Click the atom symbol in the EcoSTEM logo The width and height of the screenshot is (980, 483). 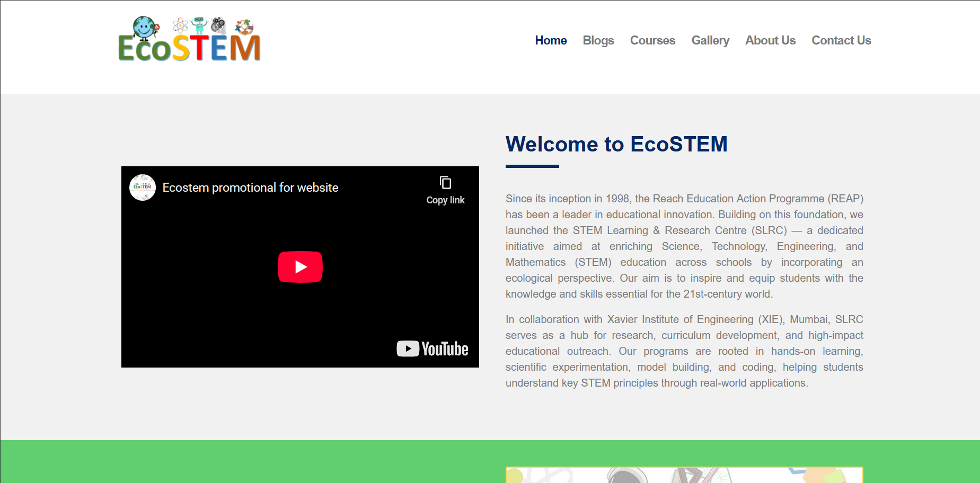tap(180, 25)
